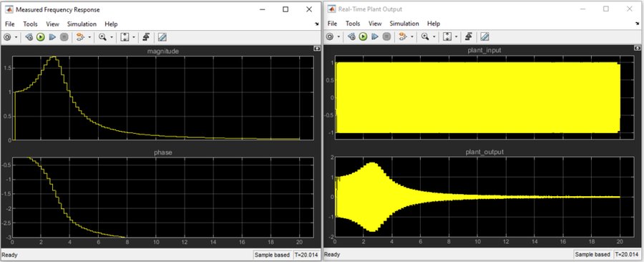Click Ready status in Measured Frequency Response window
This screenshot has width=644, height=262.
9,255
